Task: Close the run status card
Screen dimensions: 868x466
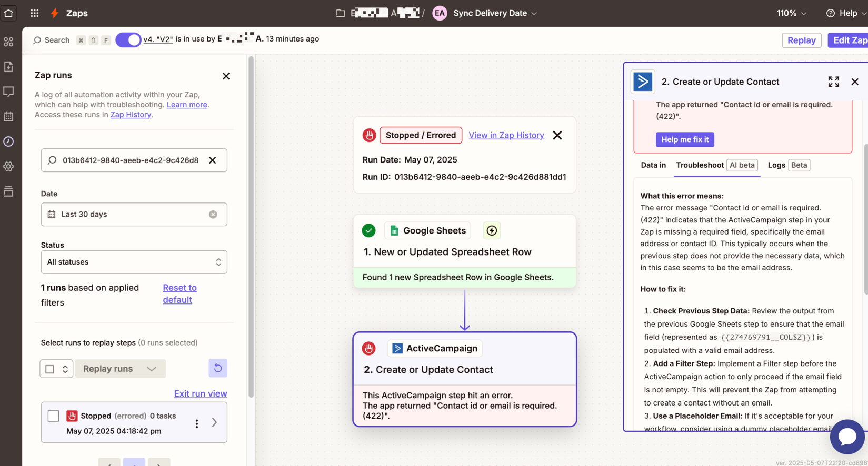Action: pyautogui.click(x=557, y=136)
